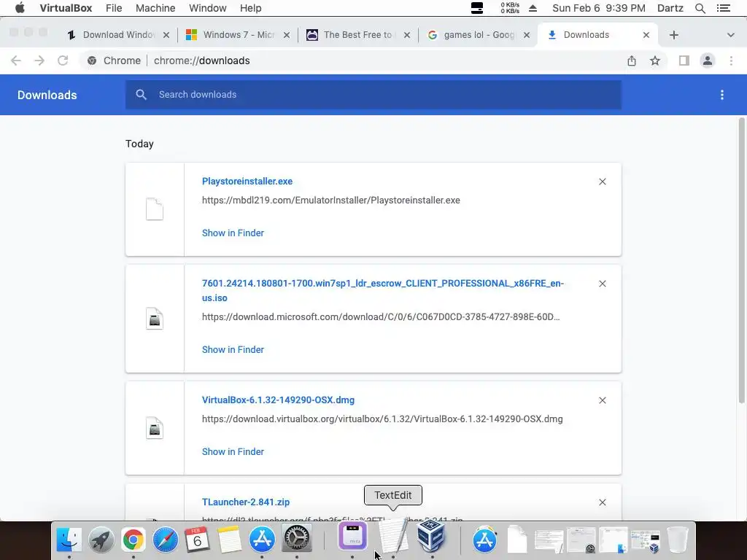This screenshot has height=560, width=747.
Task: Go back using the back arrow
Action: pyautogui.click(x=16, y=61)
